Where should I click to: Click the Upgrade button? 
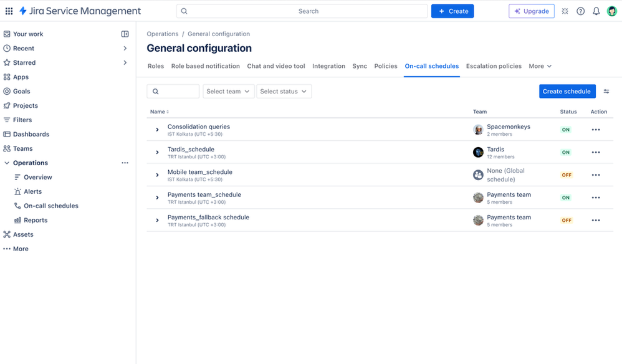[x=532, y=11]
